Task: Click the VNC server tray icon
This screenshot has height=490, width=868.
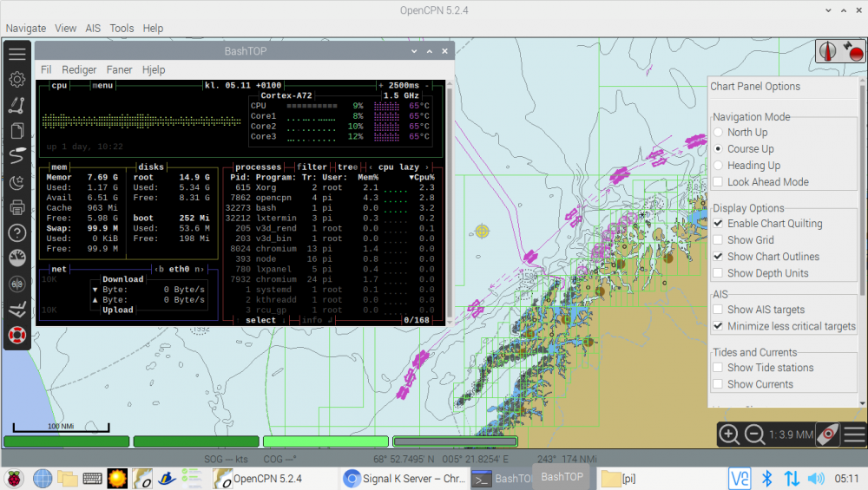Action: pyautogui.click(x=740, y=479)
